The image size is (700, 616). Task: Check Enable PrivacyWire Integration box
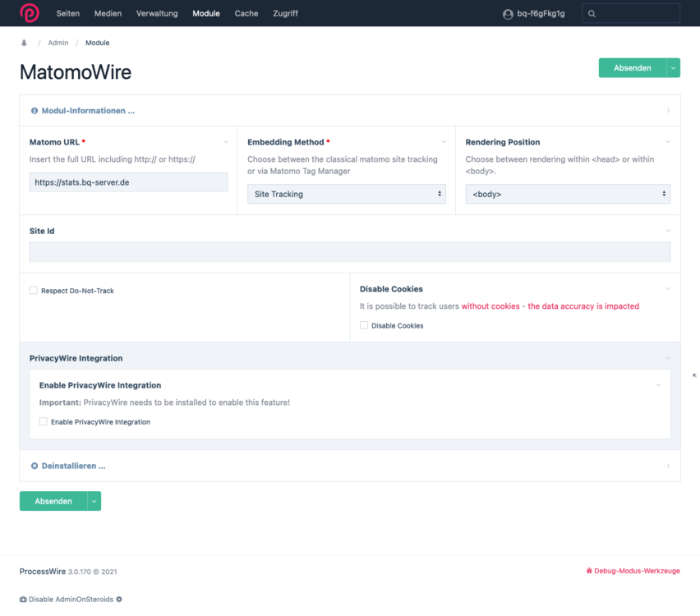[x=44, y=422]
